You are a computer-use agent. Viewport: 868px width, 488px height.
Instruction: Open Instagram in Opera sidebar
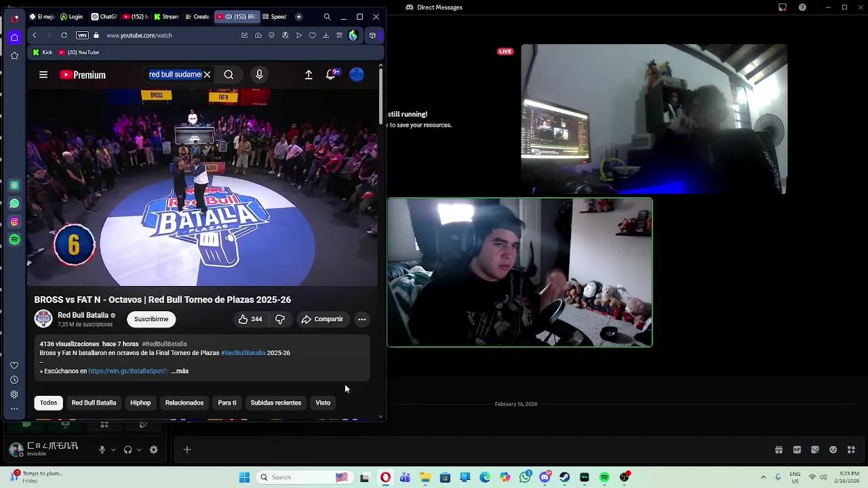(14, 222)
